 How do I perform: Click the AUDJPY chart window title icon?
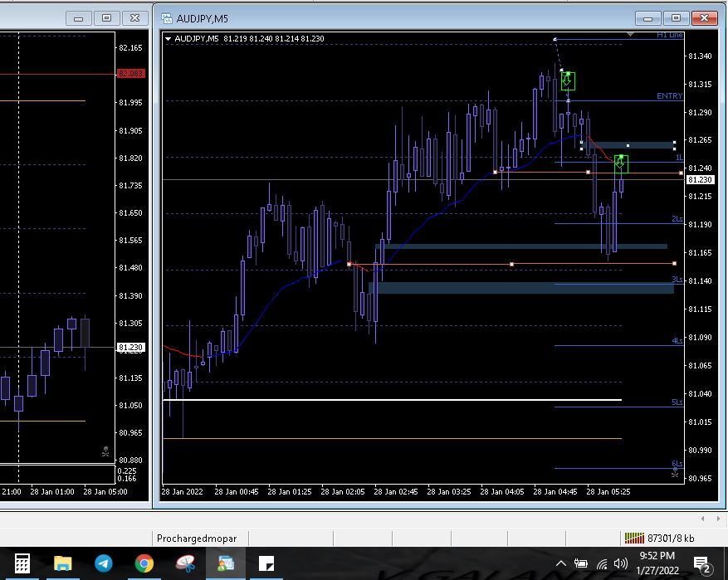coord(167,17)
